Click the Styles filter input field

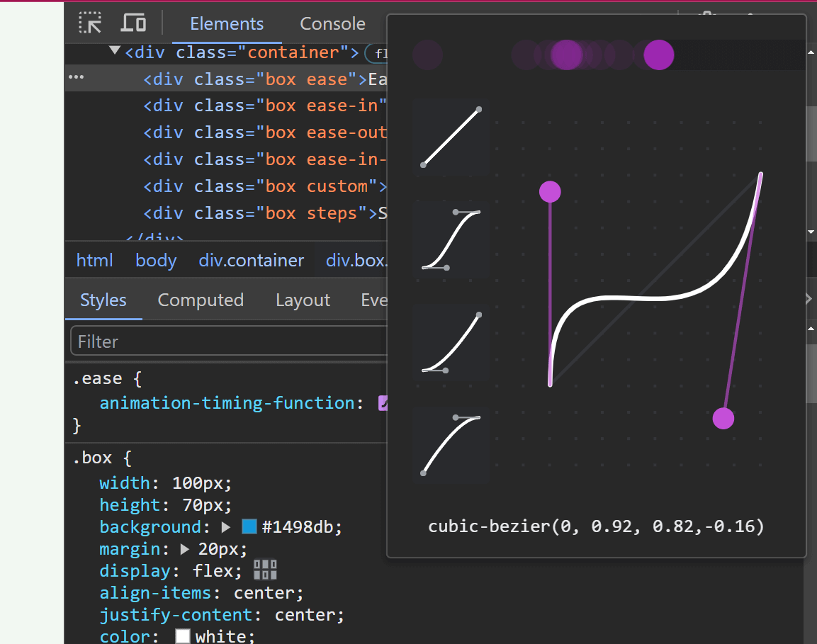point(227,341)
